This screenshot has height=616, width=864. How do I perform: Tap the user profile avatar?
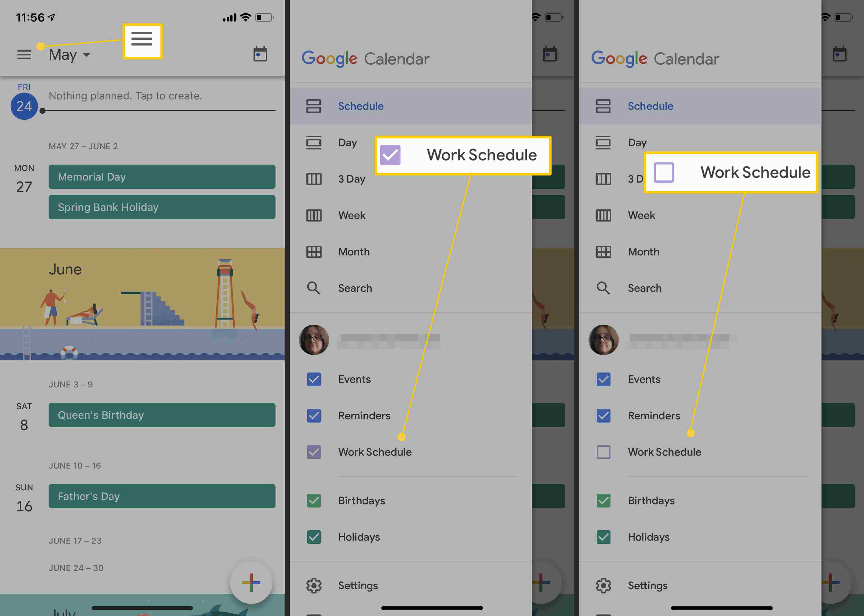314,341
